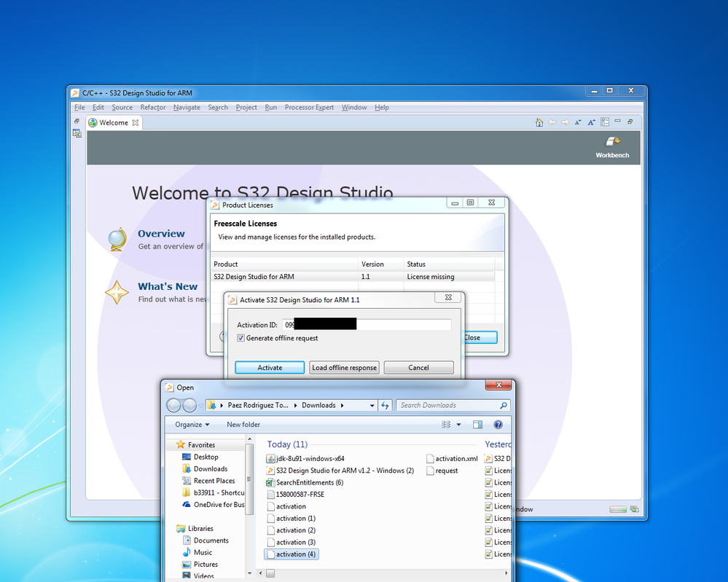The width and height of the screenshot is (728, 582).
Task: Open recent pages dropdown beside nav arrows
Action: coord(200,406)
